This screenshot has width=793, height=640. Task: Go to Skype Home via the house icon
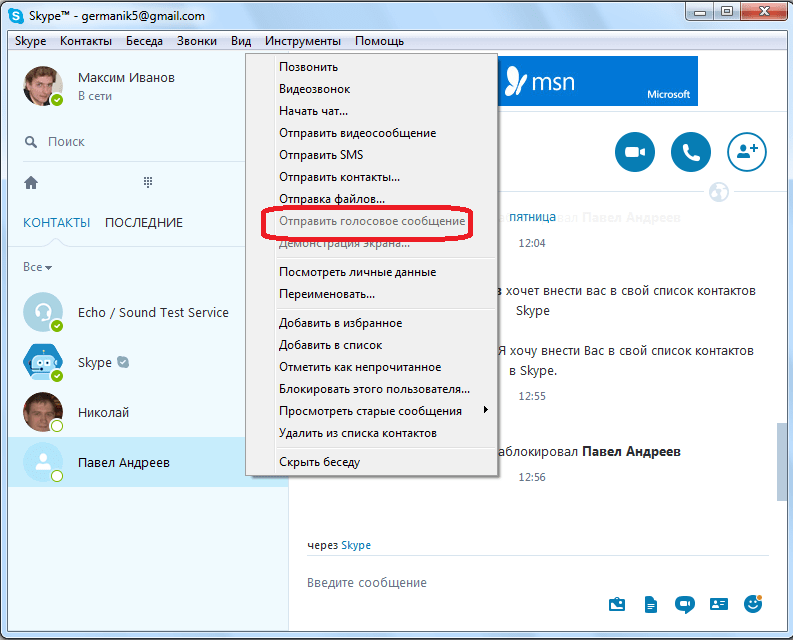tap(31, 182)
